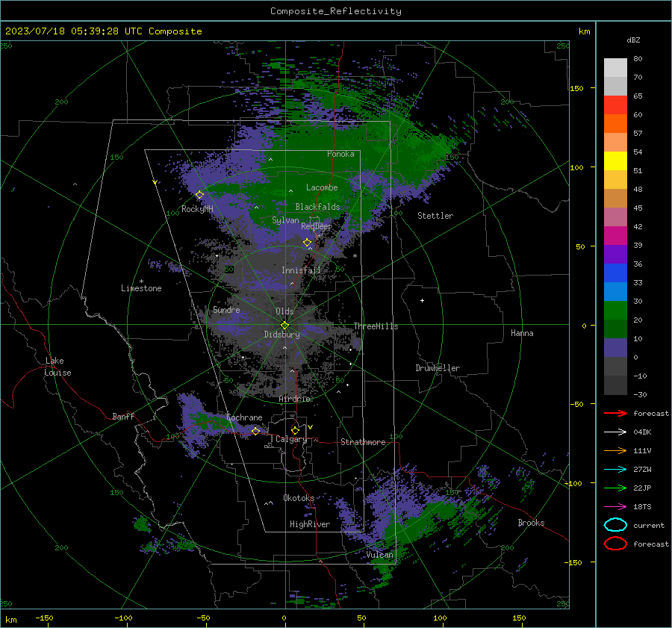Click the Lacombe city label
The image size is (672, 628).
[322, 187]
